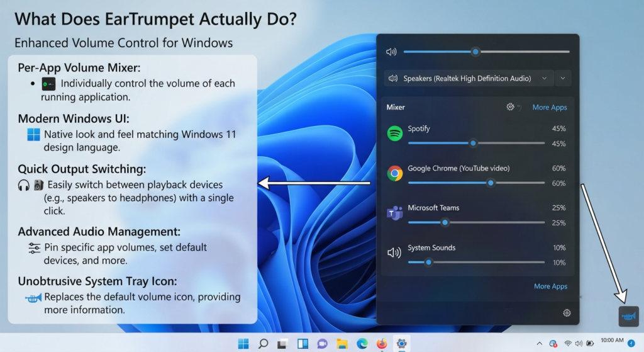Adjust the Microsoft Teams volume slider
Image resolution: width=644 pixels, height=352 pixels.
tap(476, 222)
